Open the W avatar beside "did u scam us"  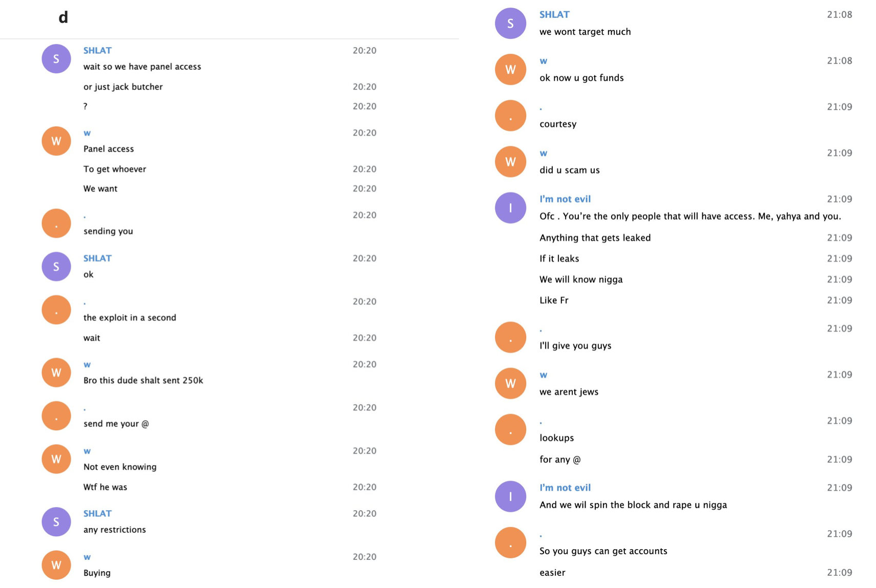click(510, 161)
